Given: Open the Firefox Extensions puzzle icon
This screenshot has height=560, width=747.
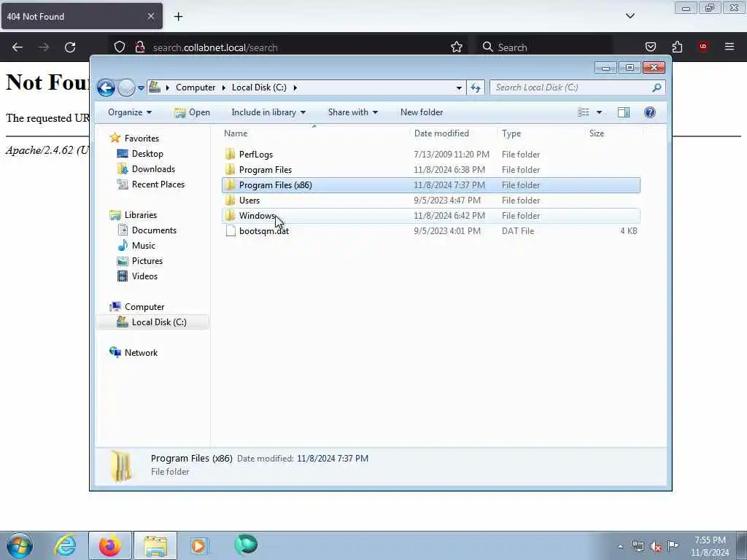Looking at the screenshot, I should pyautogui.click(x=677, y=47).
